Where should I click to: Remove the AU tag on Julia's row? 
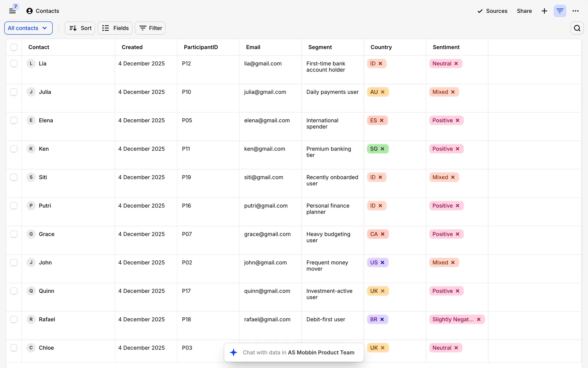pyautogui.click(x=383, y=92)
